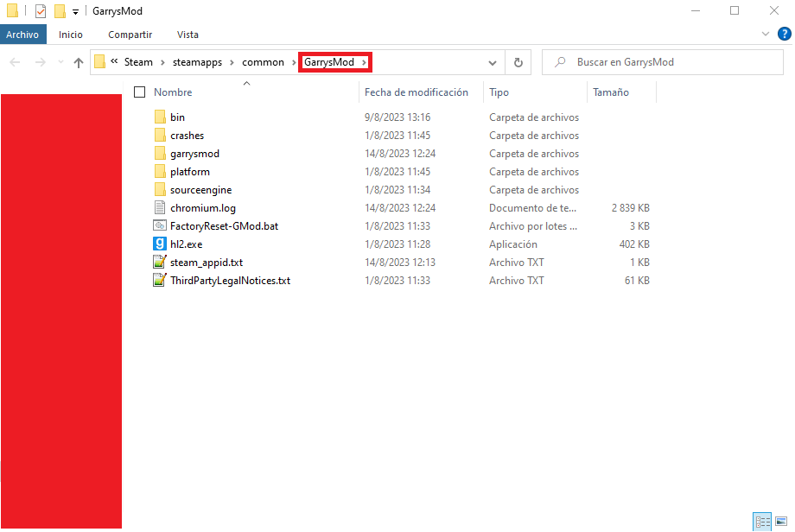This screenshot has width=795, height=532.
Task: Click the folder icon in address bar
Action: [x=100, y=62]
